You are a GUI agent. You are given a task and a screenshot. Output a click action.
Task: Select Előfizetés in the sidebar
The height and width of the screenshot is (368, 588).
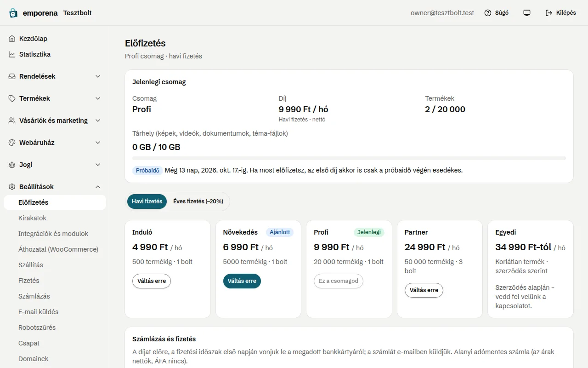[x=55, y=202]
